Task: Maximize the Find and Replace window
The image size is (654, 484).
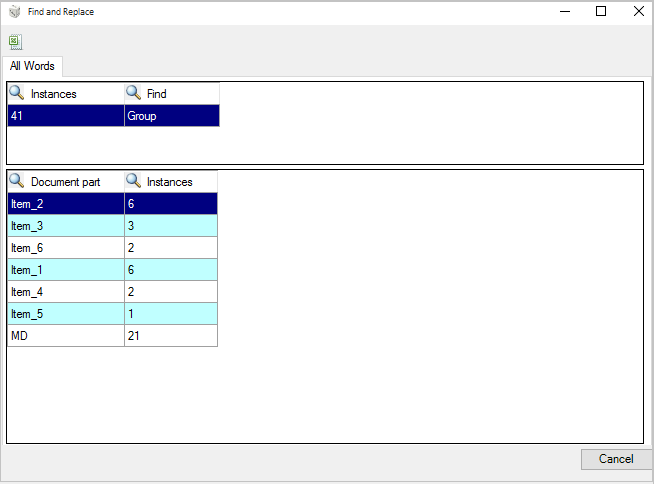Action: tap(601, 11)
